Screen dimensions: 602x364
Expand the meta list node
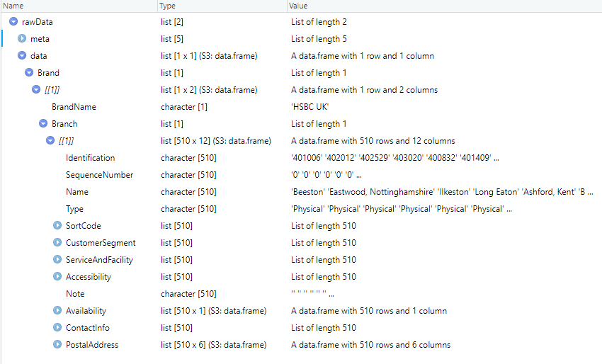[x=22, y=39]
